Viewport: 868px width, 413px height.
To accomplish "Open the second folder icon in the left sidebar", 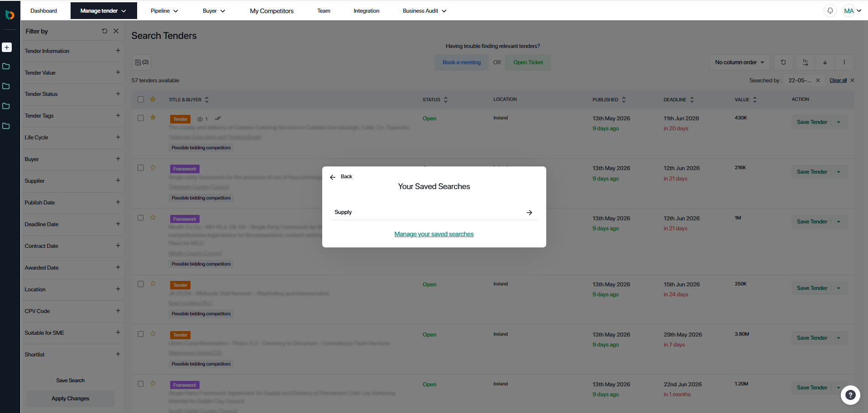I will coord(6,86).
